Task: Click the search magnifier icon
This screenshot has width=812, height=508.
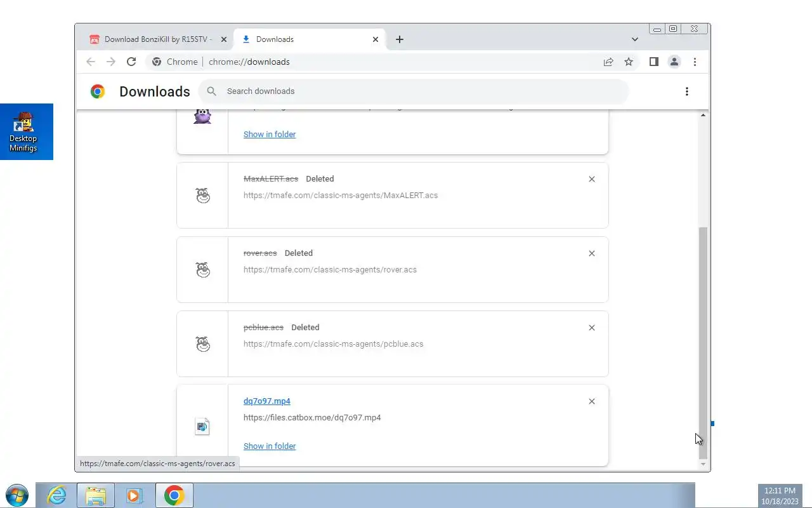Action: [212, 91]
